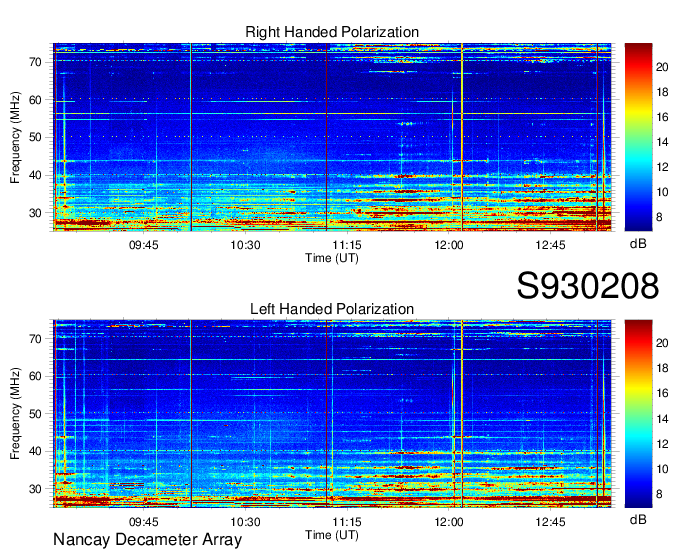Click 20 dB tick on Left Handed color bar
This screenshot has width=680, height=552.
point(662,343)
